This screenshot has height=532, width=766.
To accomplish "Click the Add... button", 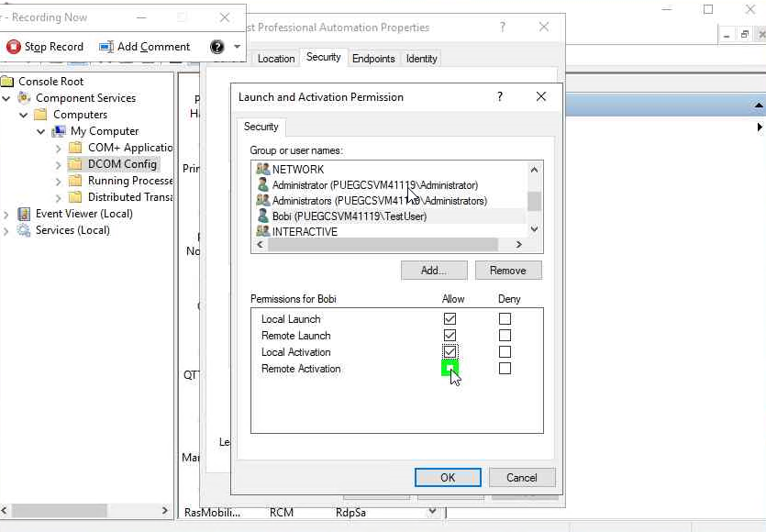I will [434, 271].
